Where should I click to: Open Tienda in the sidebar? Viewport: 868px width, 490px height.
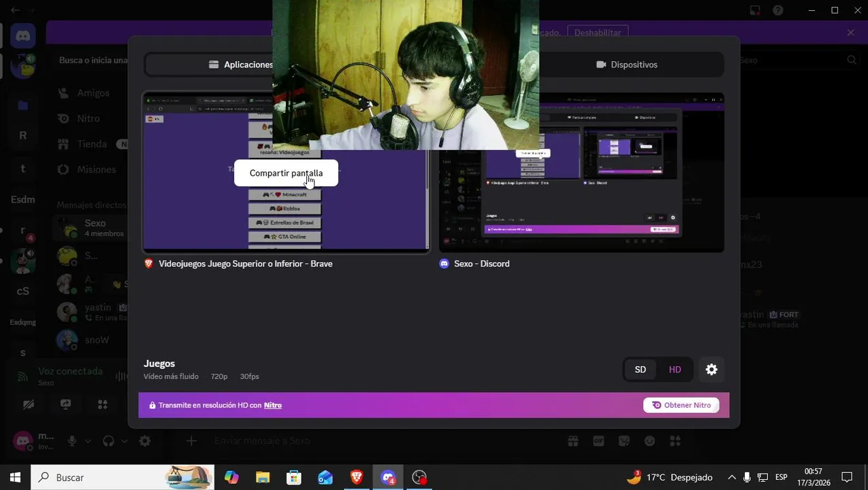click(92, 144)
